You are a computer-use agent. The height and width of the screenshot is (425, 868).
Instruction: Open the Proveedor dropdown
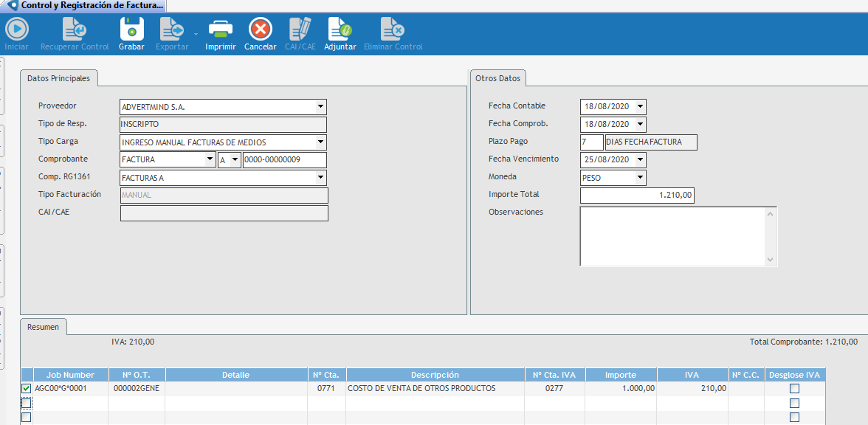(x=320, y=107)
